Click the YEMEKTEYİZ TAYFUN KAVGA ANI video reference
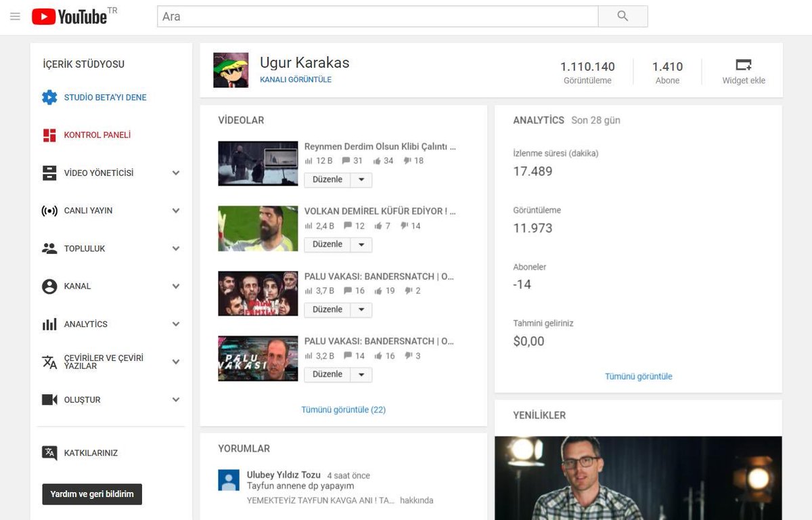Image resolution: width=812 pixels, height=520 pixels. click(x=321, y=501)
